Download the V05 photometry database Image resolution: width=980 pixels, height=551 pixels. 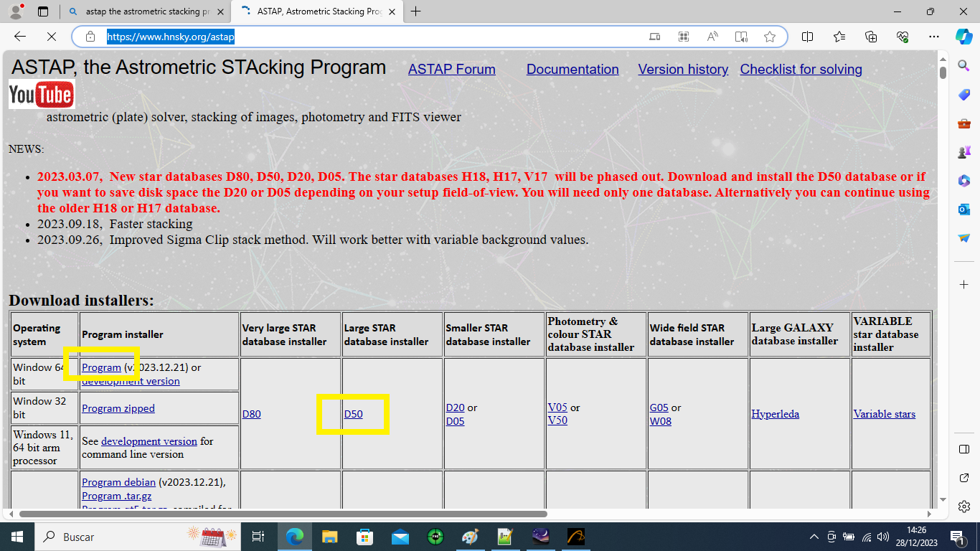coord(557,407)
